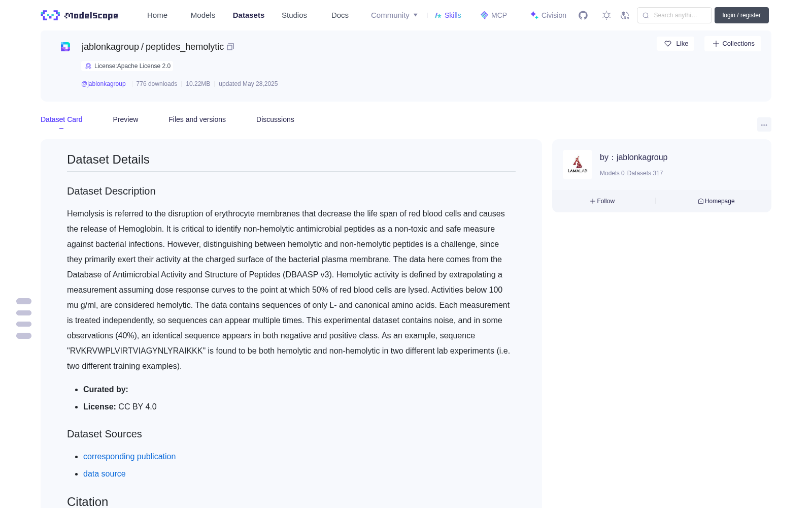Image resolution: width=812 pixels, height=508 pixels.
Task: Open the MCP page
Action: pyautogui.click(x=493, y=15)
